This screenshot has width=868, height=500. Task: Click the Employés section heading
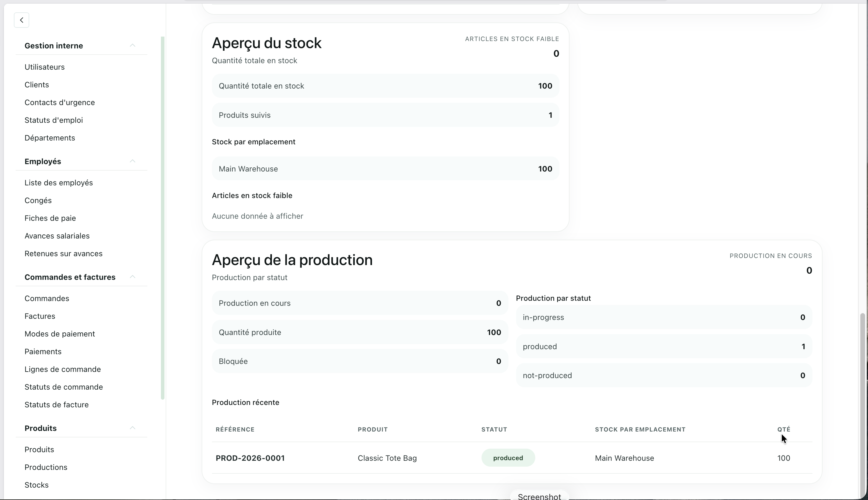(x=43, y=161)
